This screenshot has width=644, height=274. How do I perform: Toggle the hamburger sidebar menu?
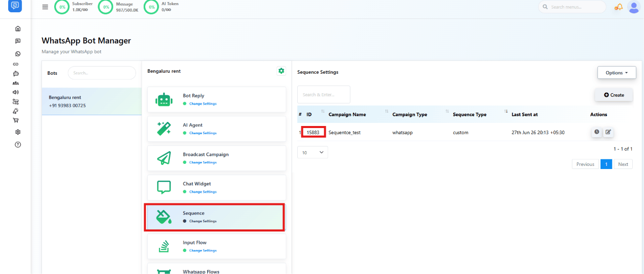pyautogui.click(x=45, y=7)
